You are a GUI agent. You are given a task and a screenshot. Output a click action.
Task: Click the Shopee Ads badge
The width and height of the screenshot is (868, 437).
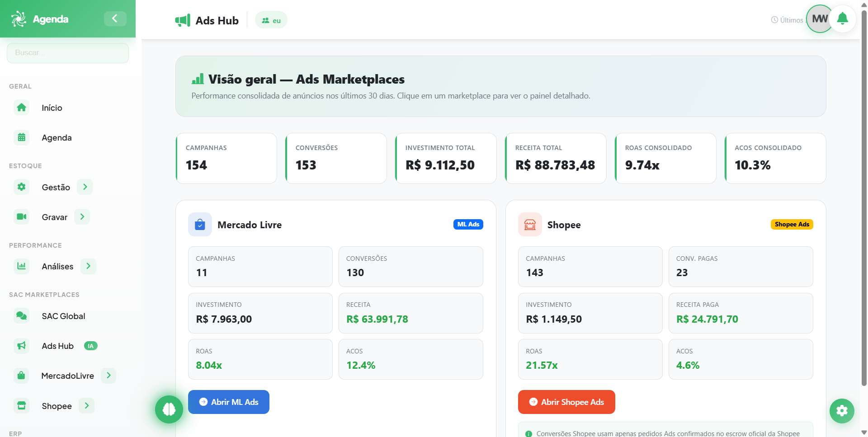[792, 224]
